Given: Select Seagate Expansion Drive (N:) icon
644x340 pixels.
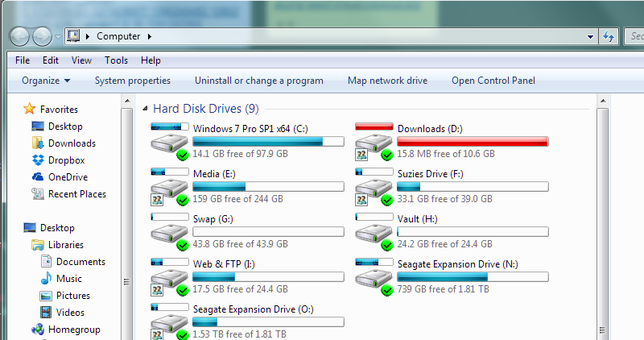Looking at the screenshot, I should tap(374, 276).
